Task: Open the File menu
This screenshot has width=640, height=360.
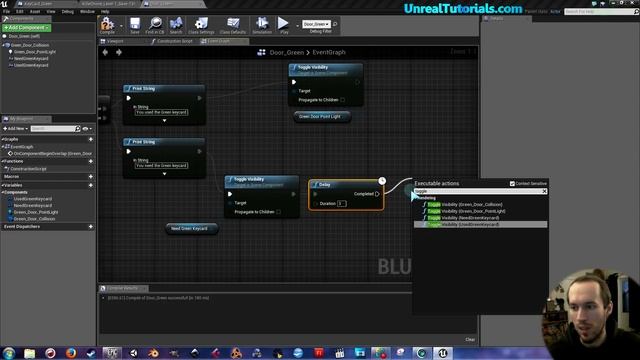Action: pyautogui.click(x=6, y=11)
